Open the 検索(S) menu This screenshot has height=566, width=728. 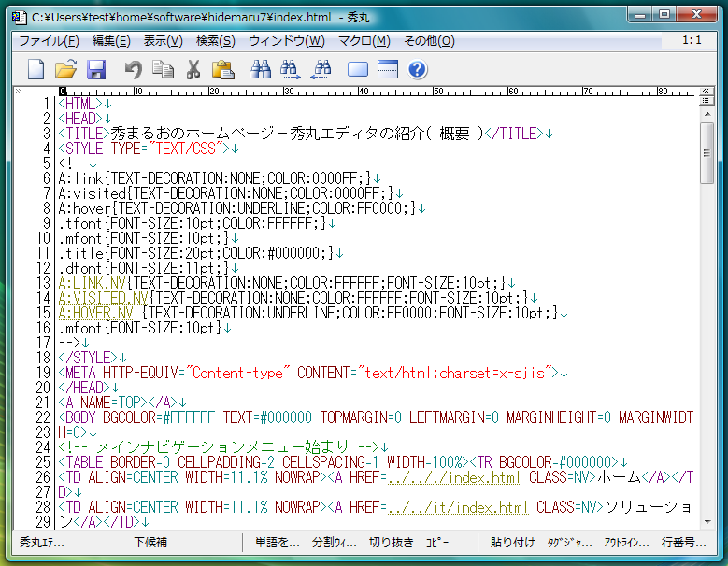216,41
